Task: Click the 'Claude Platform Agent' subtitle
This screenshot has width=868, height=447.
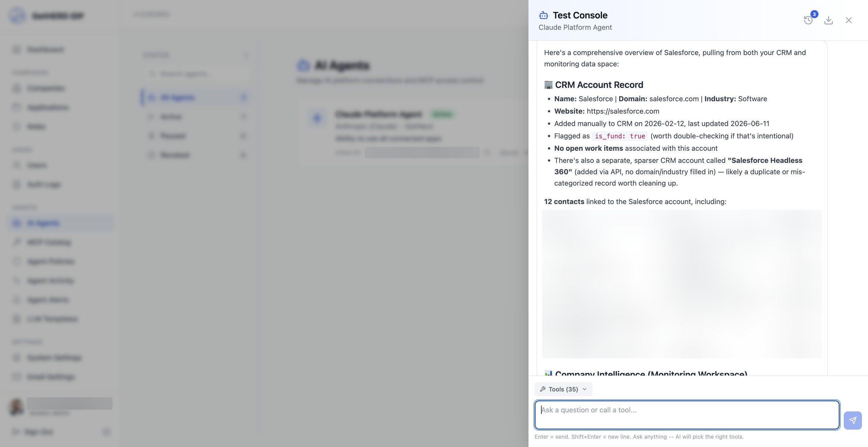Action: coord(575,27)
